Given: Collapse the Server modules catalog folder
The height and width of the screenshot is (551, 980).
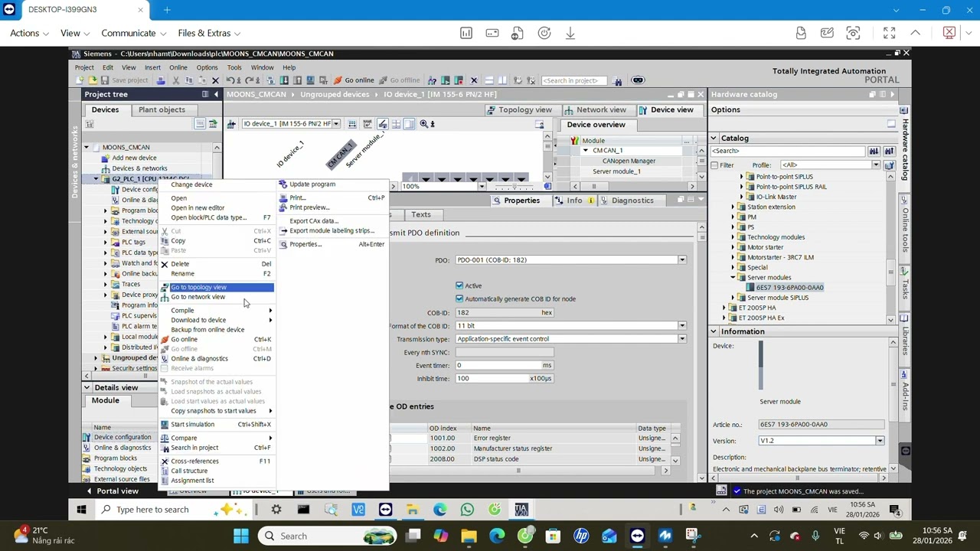Looking at the screenshot, I should 733,278.
